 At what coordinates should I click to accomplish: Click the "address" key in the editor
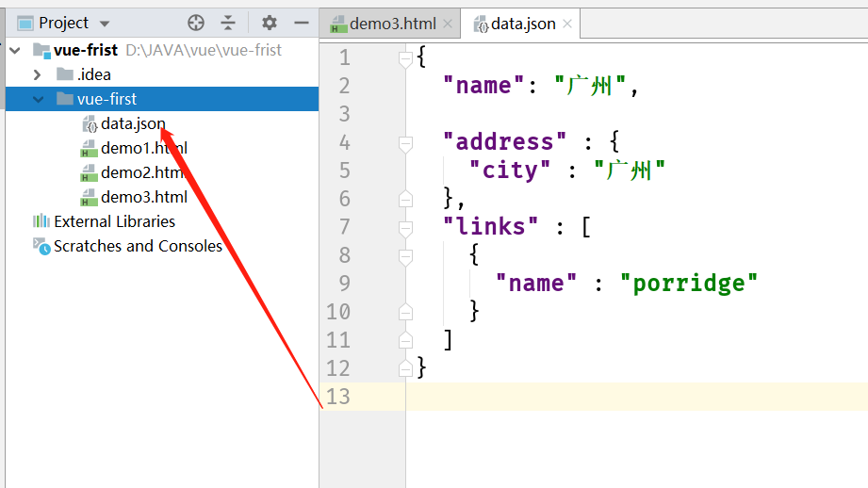pos(504,142)
